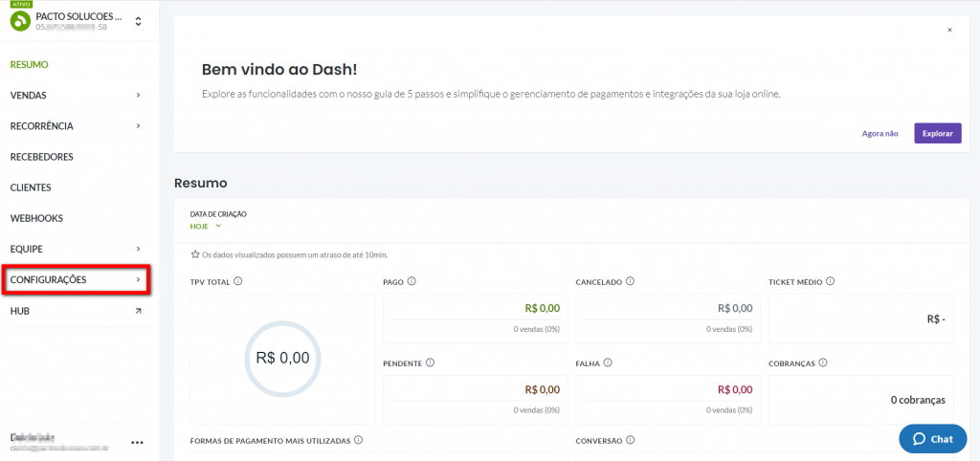Open the Hoje date filter dropdown
This screenshot has width=980, height=461.
click(x=206, y=227)
